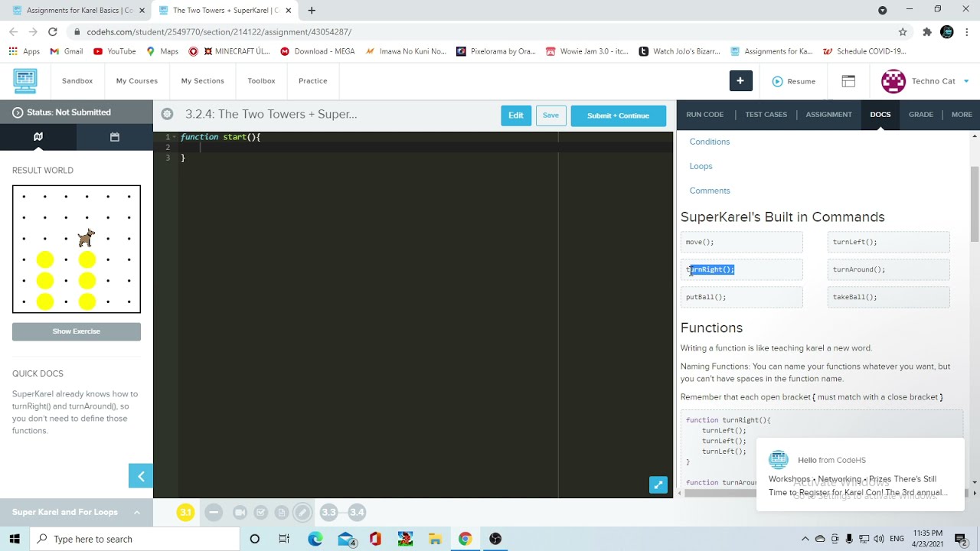Open My Sections in top navigation
This screenshot has width=980, height=551.
(202, 80)
